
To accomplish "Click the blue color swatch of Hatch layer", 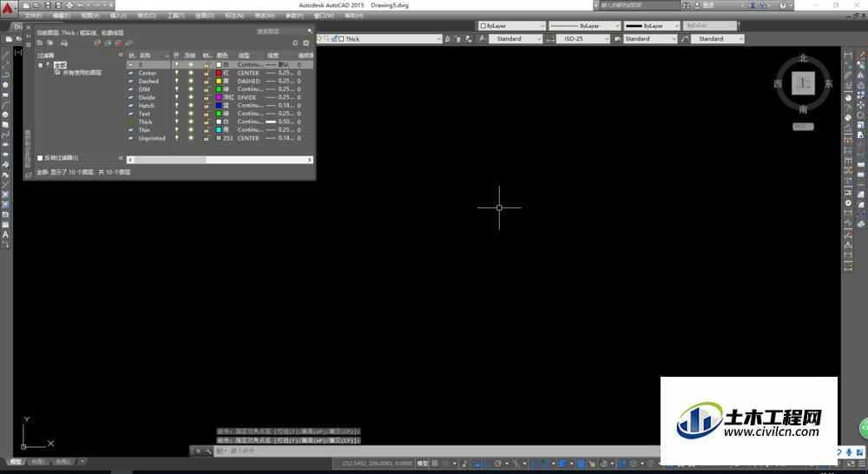I will [220, 105].
